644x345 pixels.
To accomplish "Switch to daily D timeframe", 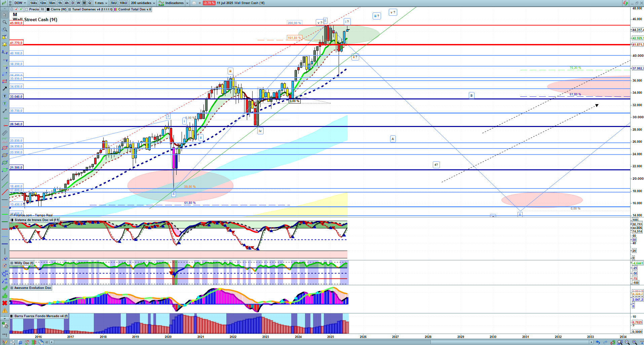I will coord(73,3).
